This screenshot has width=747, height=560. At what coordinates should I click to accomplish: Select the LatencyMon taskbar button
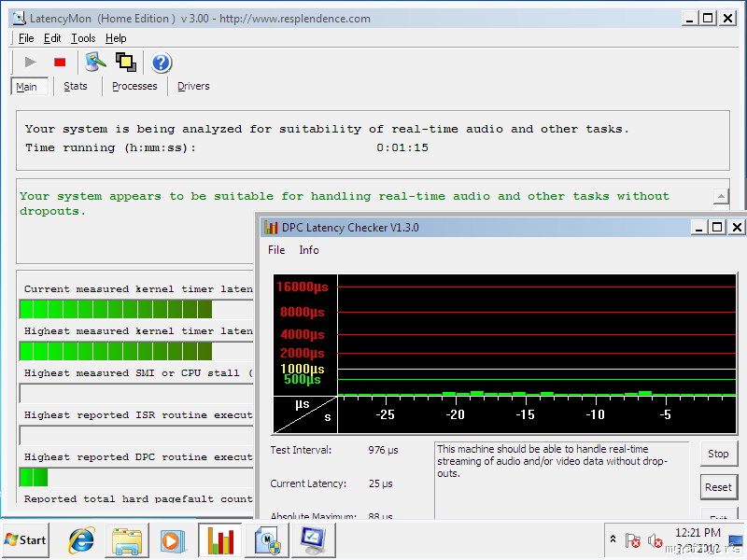click(267, 540)
